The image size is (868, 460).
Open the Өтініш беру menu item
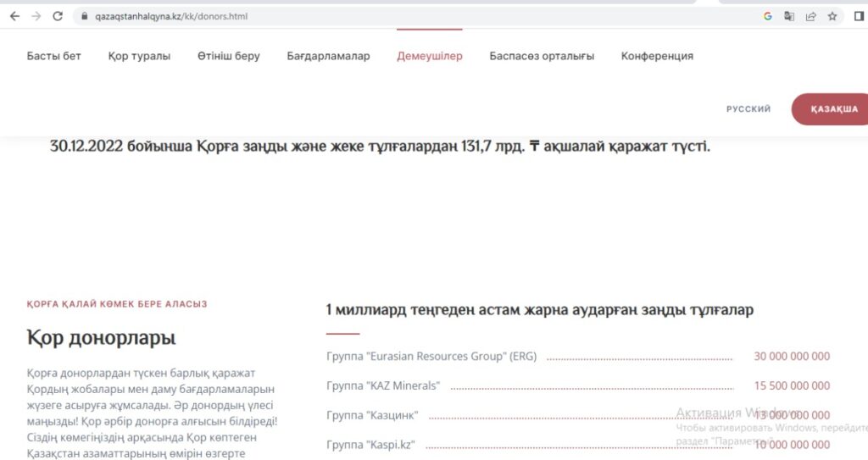(x=229, y=56)
